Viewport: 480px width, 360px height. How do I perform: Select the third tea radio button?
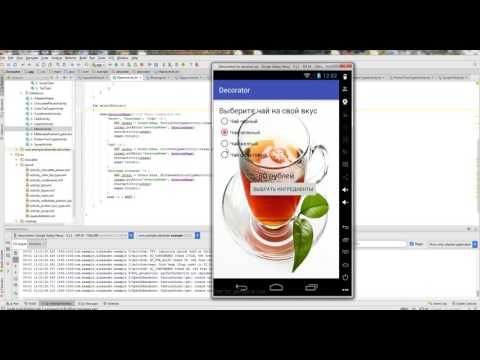(225, 143)
